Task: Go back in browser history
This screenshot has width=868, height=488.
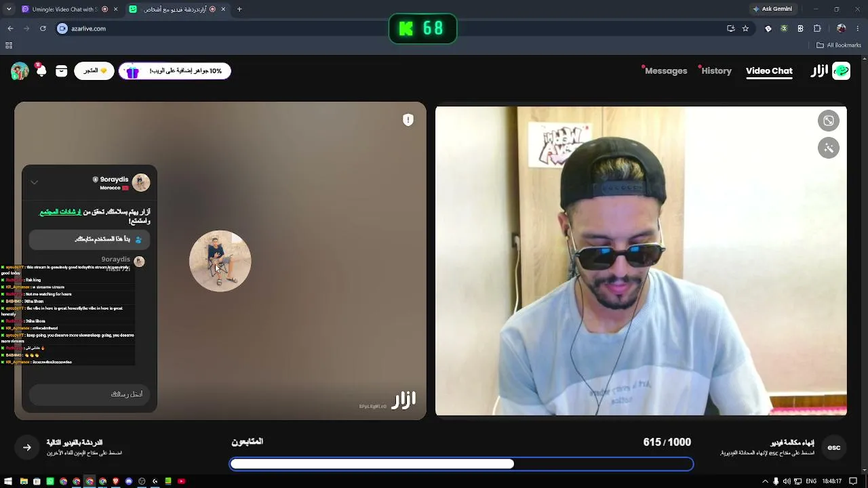Action: click(x=10, y=28)
